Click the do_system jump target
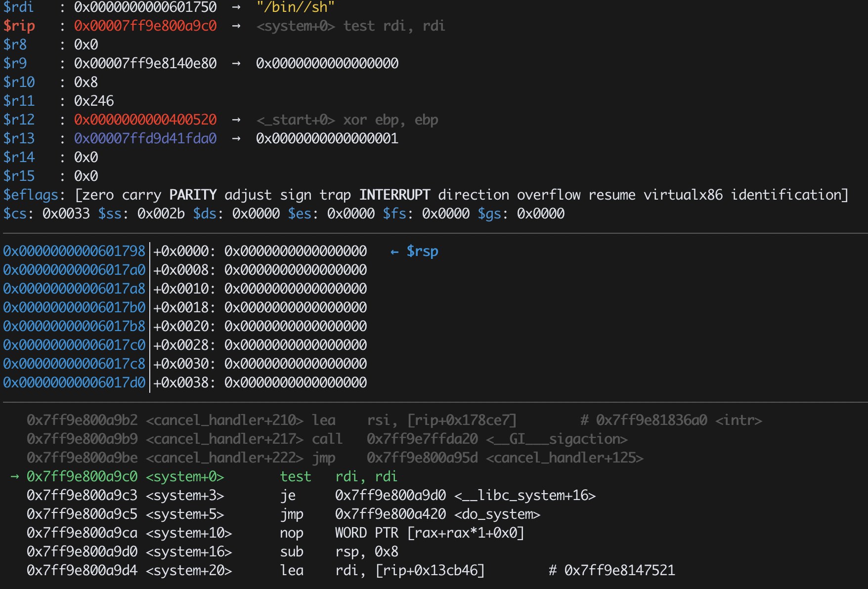The height and width of the screenshot is (589, 868). (437, 514)
